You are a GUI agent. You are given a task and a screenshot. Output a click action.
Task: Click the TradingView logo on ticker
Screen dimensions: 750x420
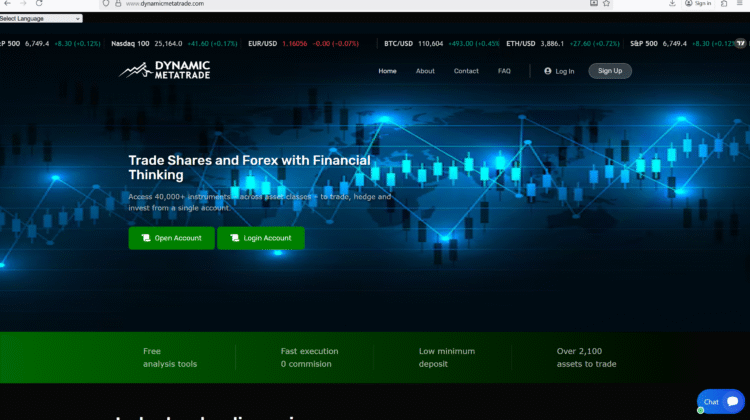point(741,44)
